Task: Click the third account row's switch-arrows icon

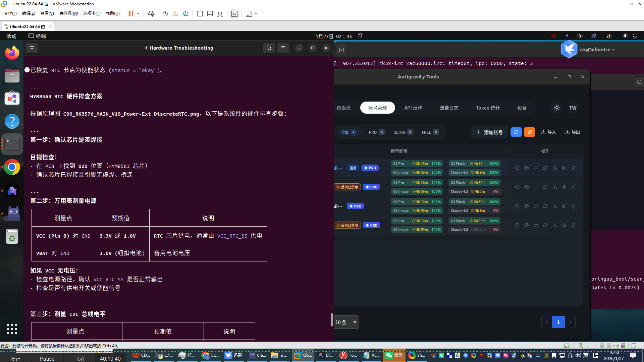Action: (536, 206)
